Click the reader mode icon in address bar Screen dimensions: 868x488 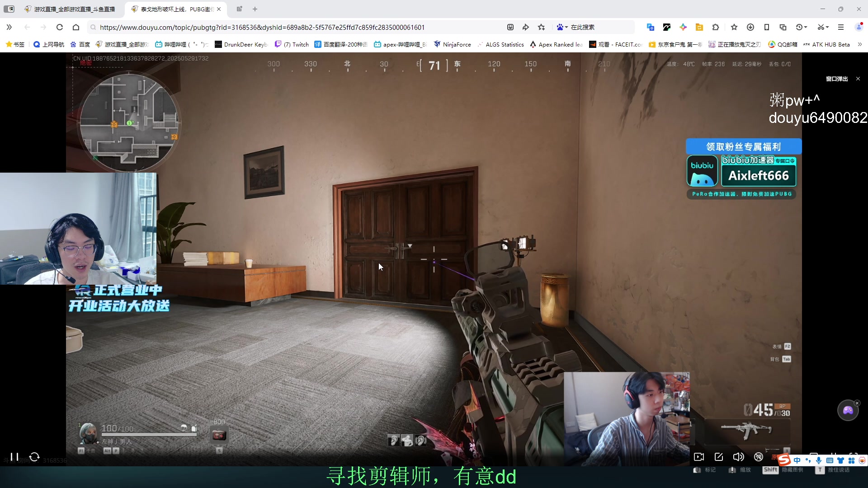tap(510, 27)
